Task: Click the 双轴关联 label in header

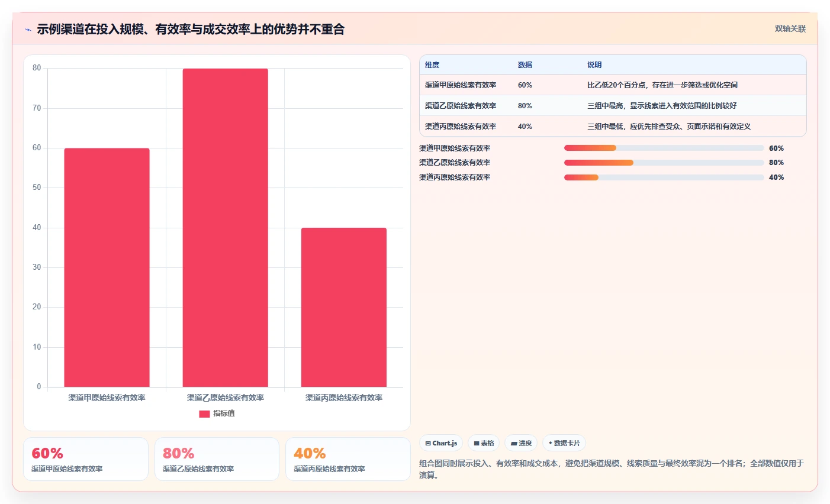Action: (790, 28)
